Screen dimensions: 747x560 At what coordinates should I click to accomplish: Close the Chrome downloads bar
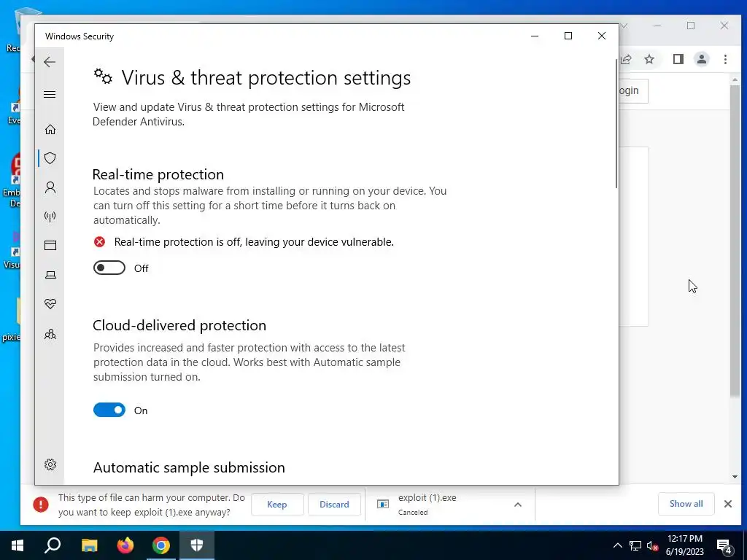tap(728, 504)
